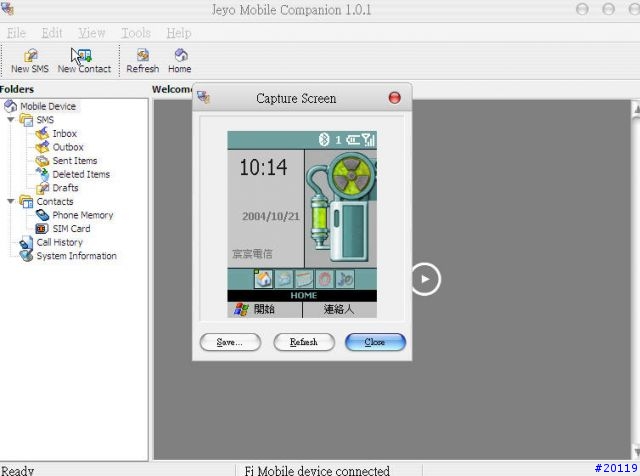Click the 2004/10/21 date in phone capture

271,216
